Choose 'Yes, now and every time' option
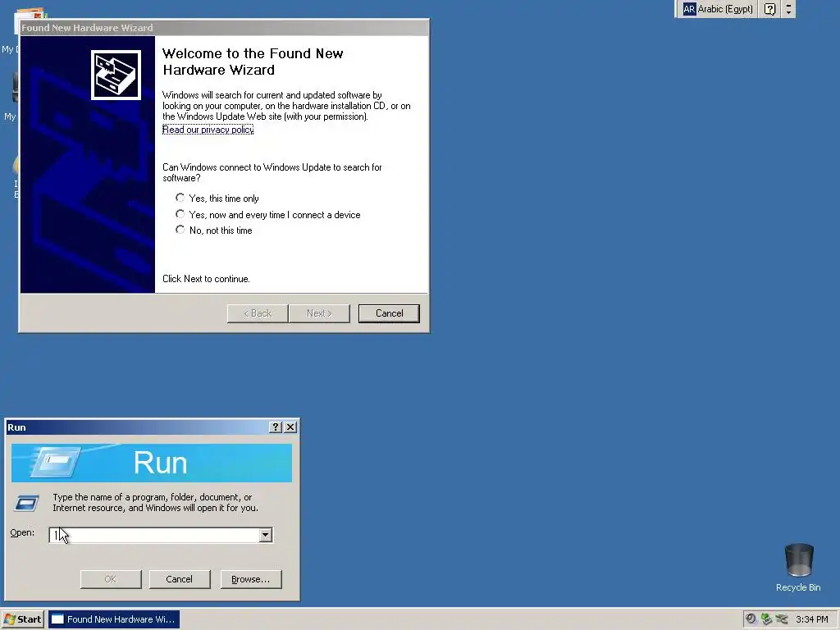 coord(268,214)
